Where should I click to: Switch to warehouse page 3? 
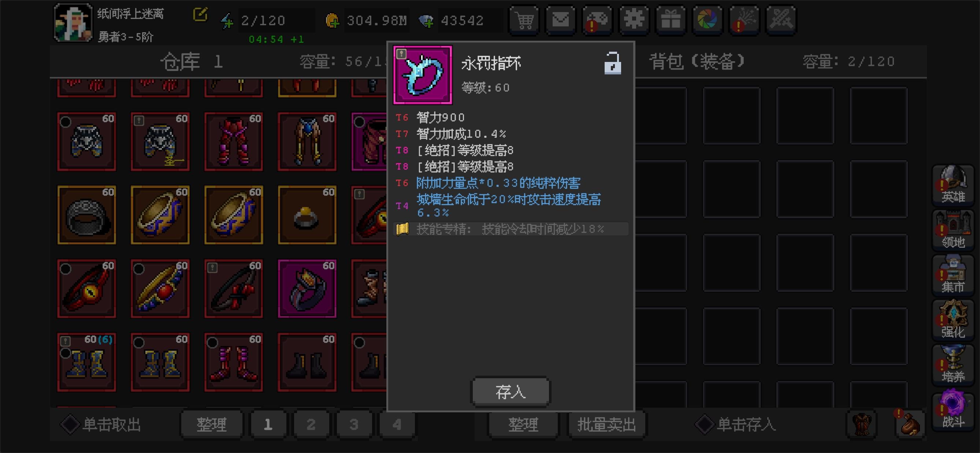coord(354,424)
